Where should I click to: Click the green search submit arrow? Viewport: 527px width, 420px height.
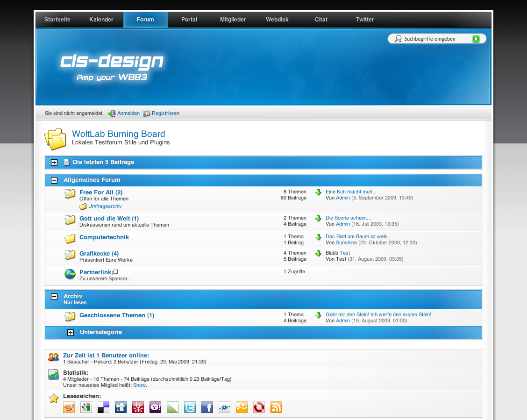click(x=476, y=39)
